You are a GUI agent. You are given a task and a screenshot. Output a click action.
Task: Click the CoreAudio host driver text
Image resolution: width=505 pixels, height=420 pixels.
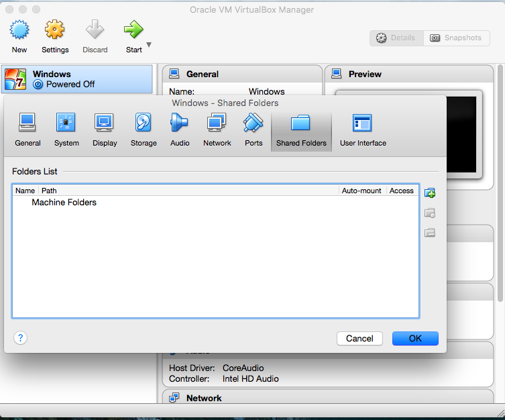click(243, 368)
